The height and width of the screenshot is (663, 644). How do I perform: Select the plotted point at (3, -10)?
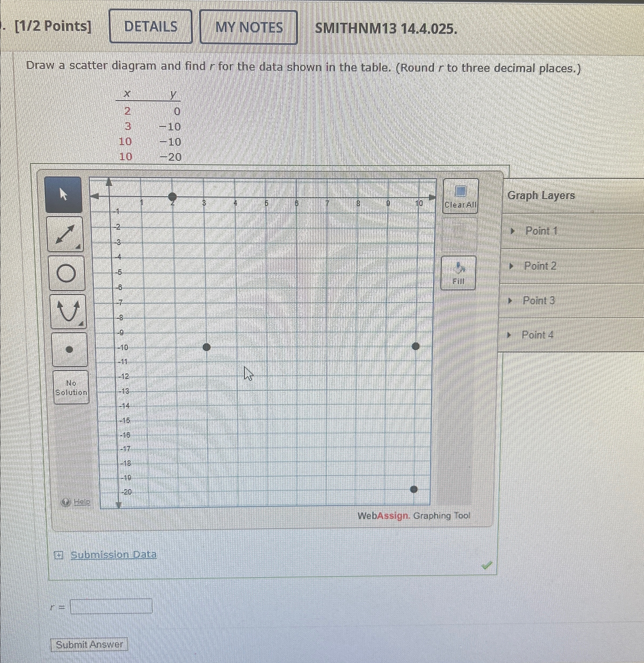tap(206, 347)
